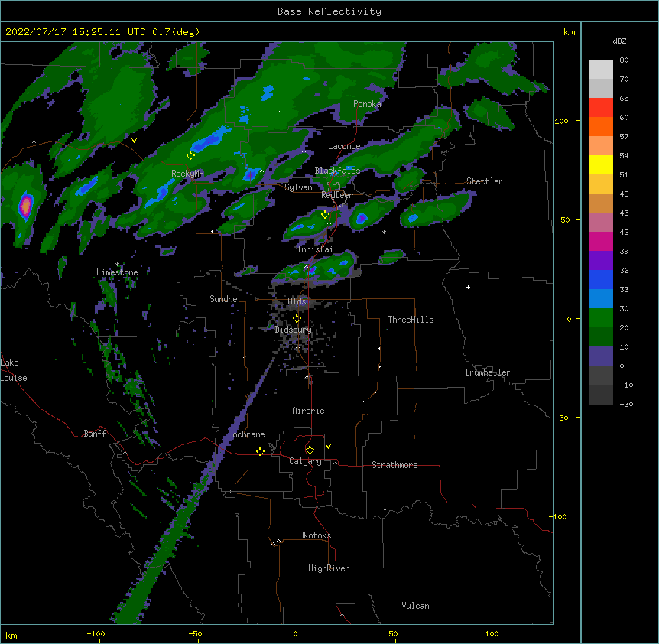
Task: Click the asterisk marker northeast of Innisfail
Action: 384,232
